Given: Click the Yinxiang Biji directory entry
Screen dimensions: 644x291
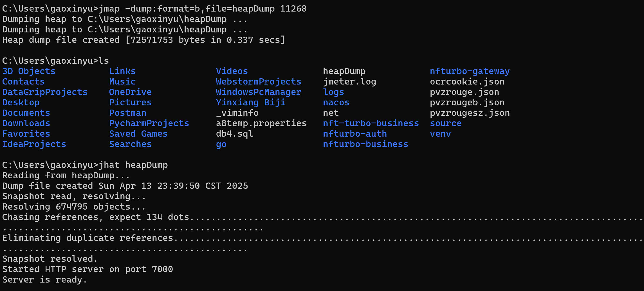Looking at the screenshot, I should coord(250,103).
